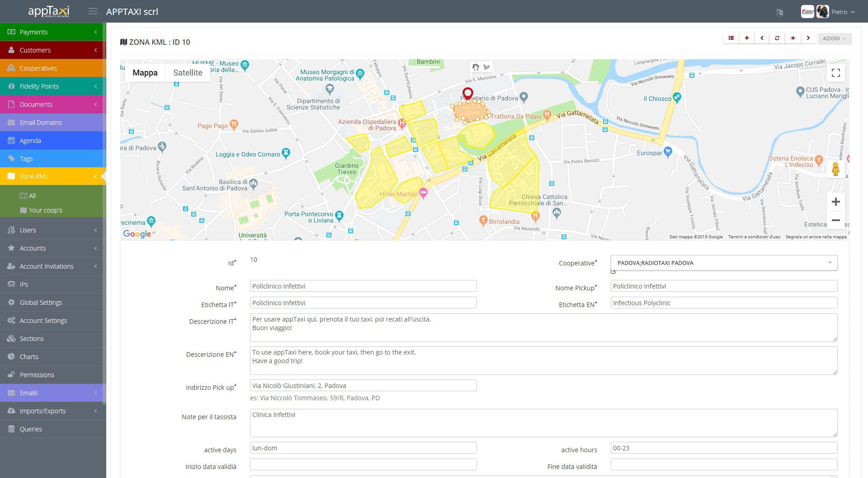Focus the Etichetta EN field
Screen dimensions: 868x478
tap(724, 303)
